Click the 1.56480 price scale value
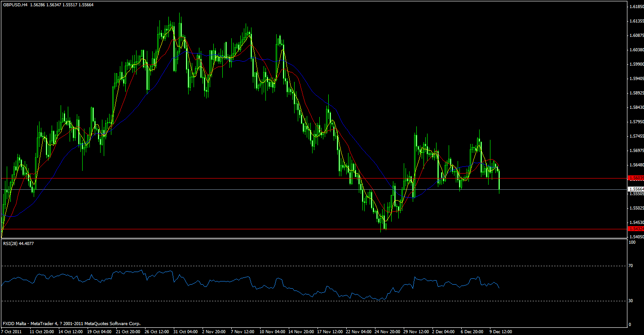 coord(636,165)
